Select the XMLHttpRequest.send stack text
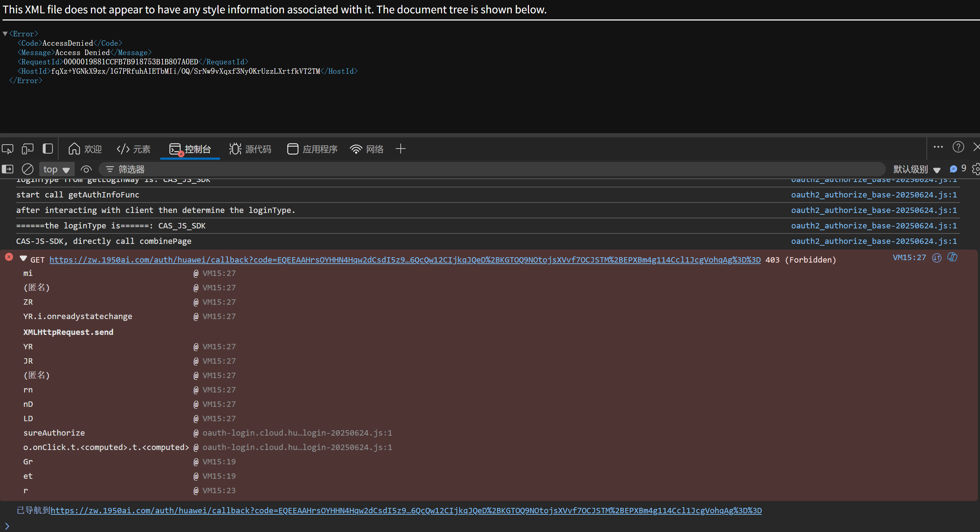 (x=68, y=332)
